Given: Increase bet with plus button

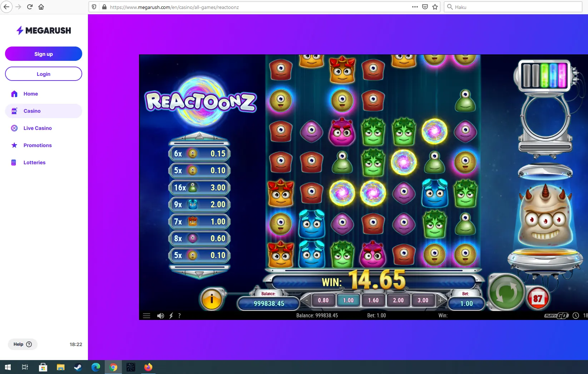Looking at the screenshot, I should (440, 300).
